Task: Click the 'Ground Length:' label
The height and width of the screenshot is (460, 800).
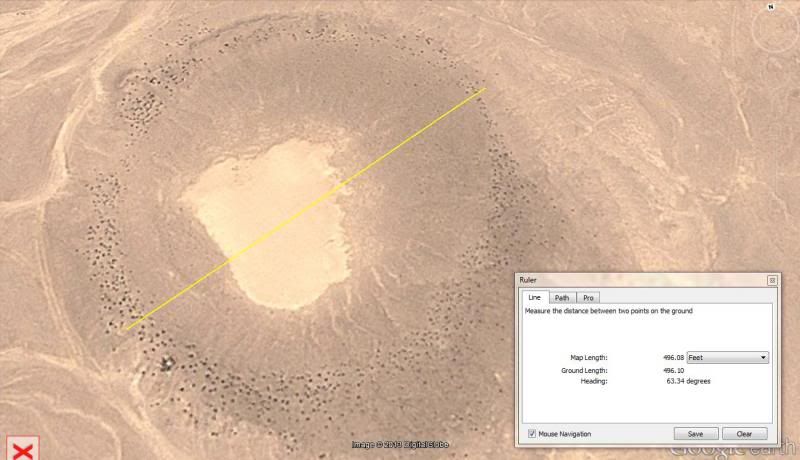Action: (x=584, y=371)
